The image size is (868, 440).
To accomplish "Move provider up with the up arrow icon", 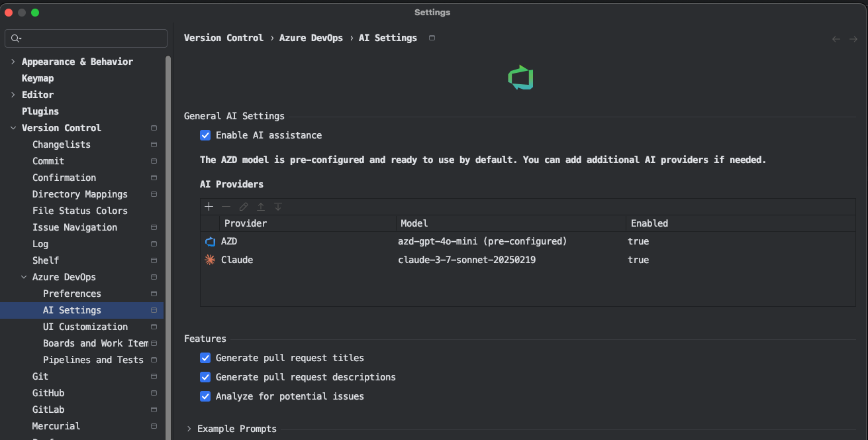I will click(x=261, y=207).
